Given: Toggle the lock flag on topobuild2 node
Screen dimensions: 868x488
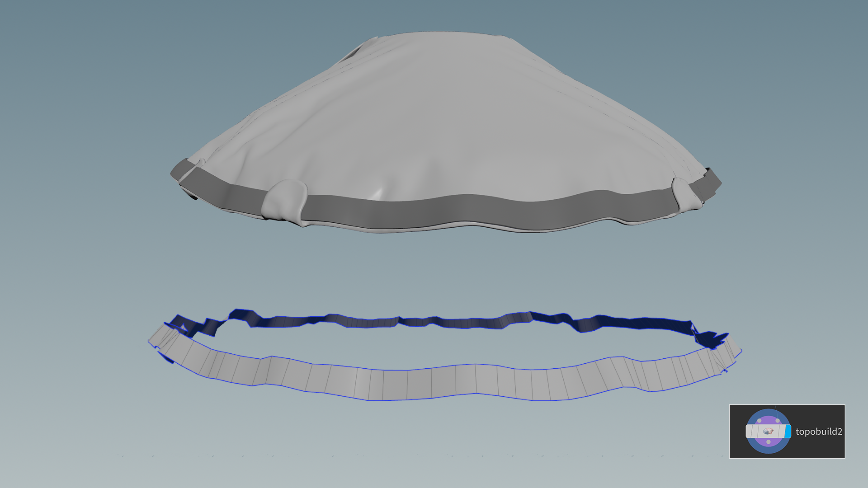Looking at the screenshot, I should tap(755, 431).
